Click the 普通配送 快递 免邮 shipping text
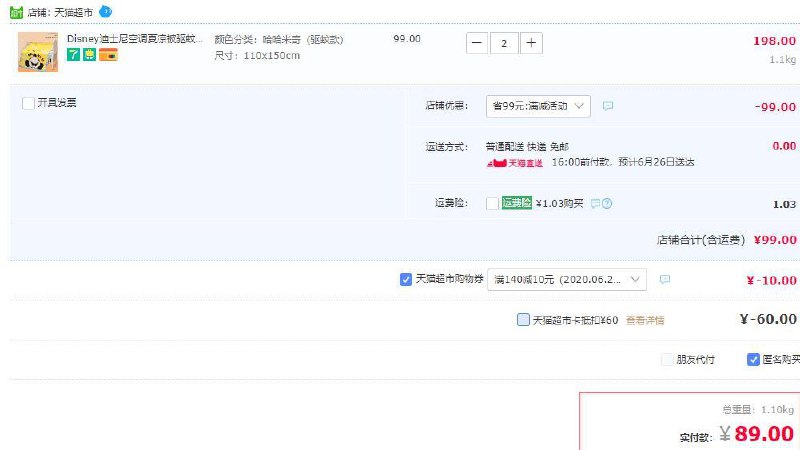 click(527, 147)
